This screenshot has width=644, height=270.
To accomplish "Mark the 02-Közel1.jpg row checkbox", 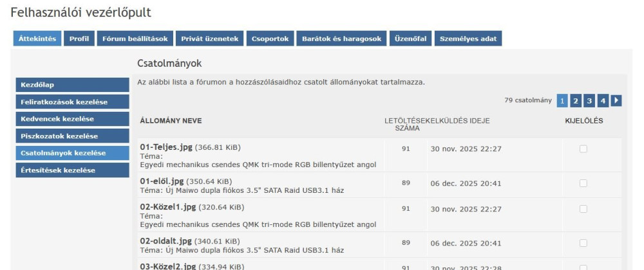I will [x=583, y=209].
